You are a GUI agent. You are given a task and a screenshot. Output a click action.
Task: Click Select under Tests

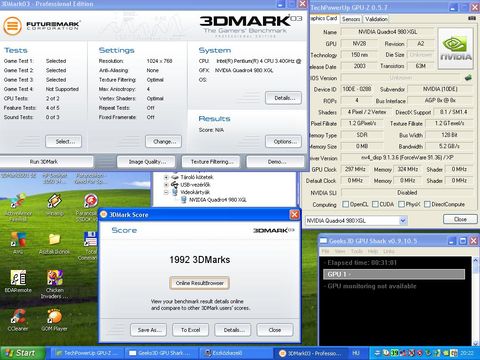click(64, 141)
